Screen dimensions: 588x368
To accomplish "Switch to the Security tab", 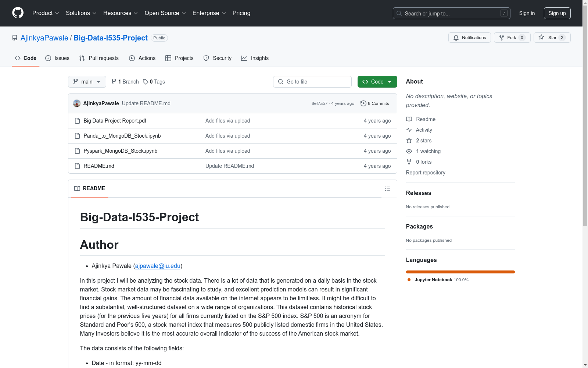I will (218, 58).
